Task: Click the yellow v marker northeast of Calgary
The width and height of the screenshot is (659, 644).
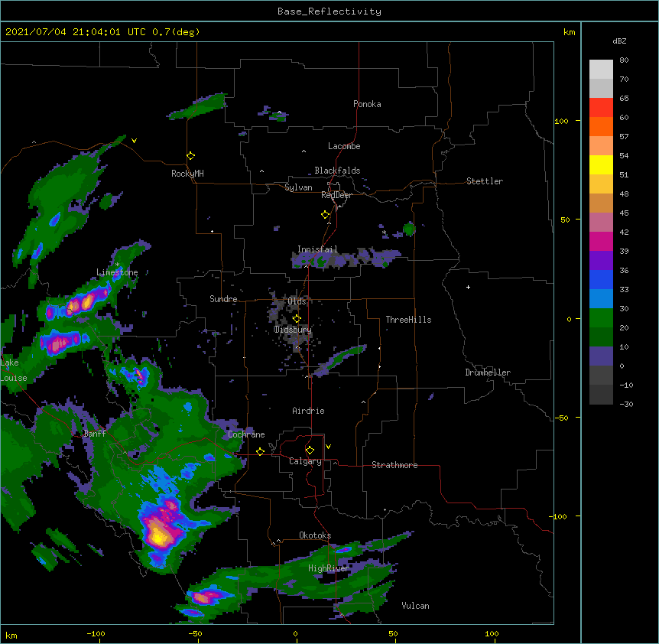Action: tap(328, 447)
